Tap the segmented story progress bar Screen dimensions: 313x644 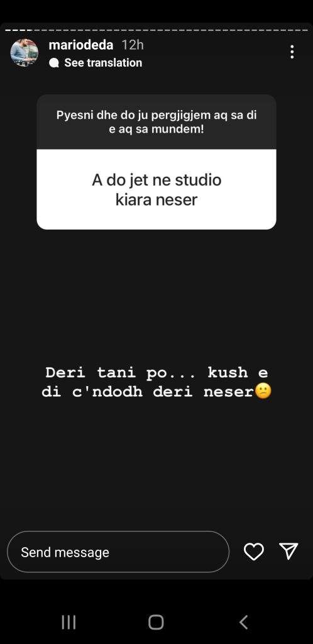coord(156,30)
